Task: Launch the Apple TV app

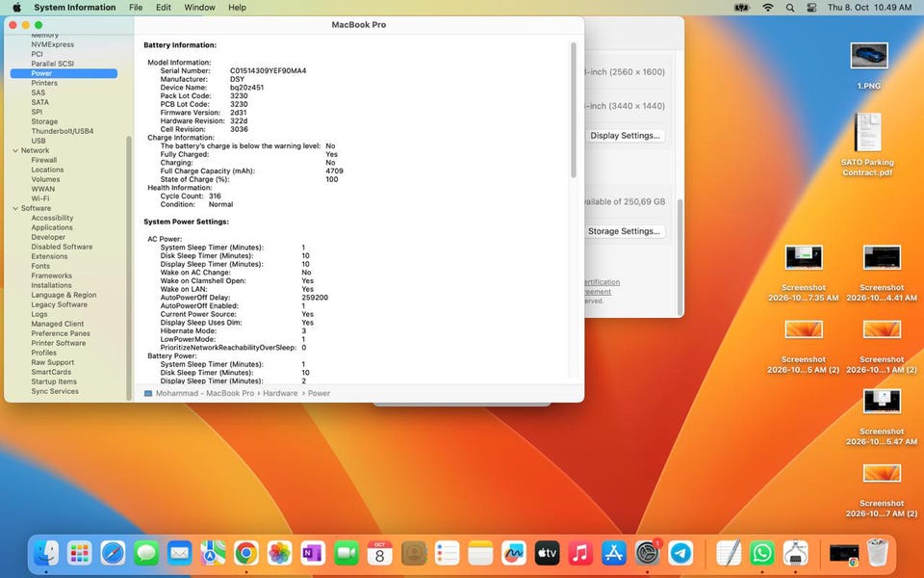Action: pos(547,553)
